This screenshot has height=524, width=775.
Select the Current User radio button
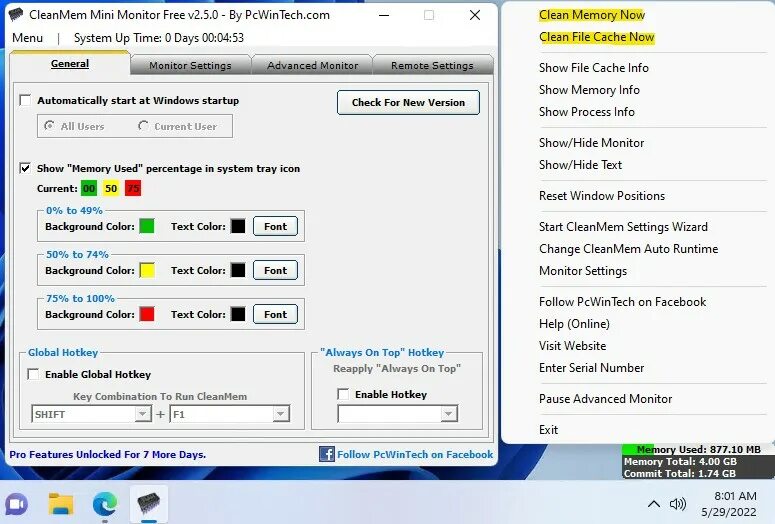143,126
